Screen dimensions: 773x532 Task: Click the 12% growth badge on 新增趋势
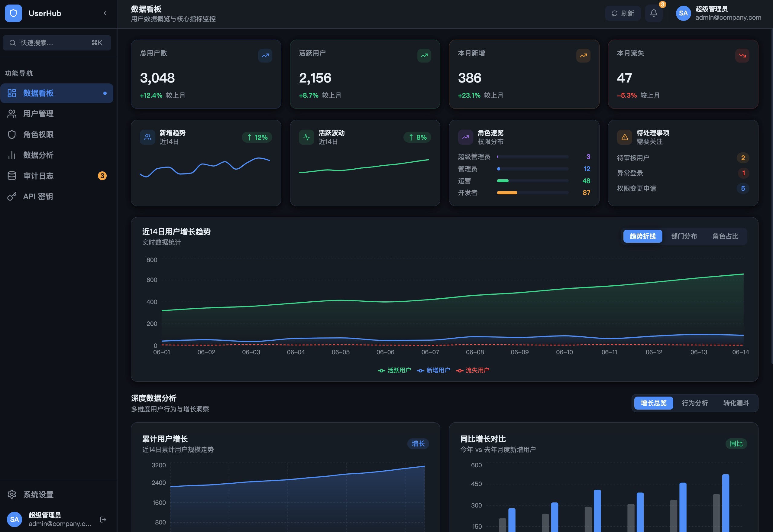coord(257,137)
